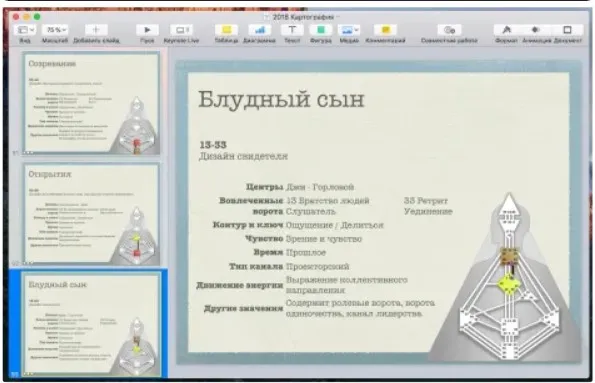595x383 pixels.
Task: Click the window title 2018 Картография
Action: point(303,17)
